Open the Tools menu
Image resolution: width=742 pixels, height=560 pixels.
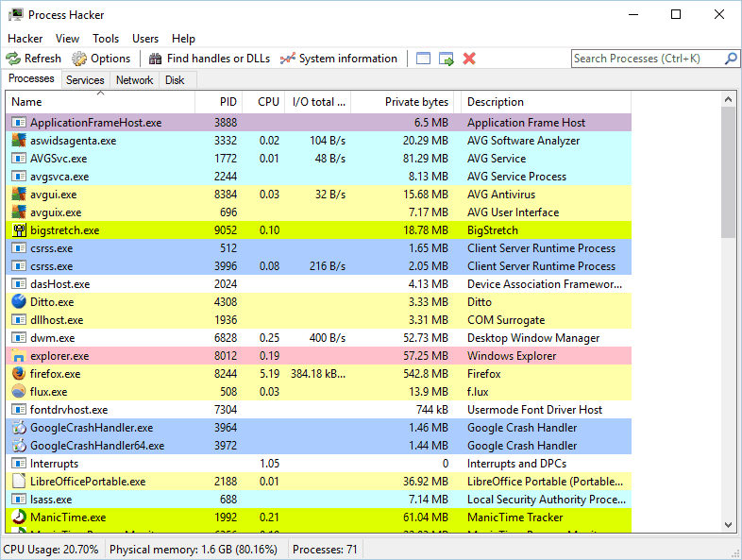tap(106, 39)
